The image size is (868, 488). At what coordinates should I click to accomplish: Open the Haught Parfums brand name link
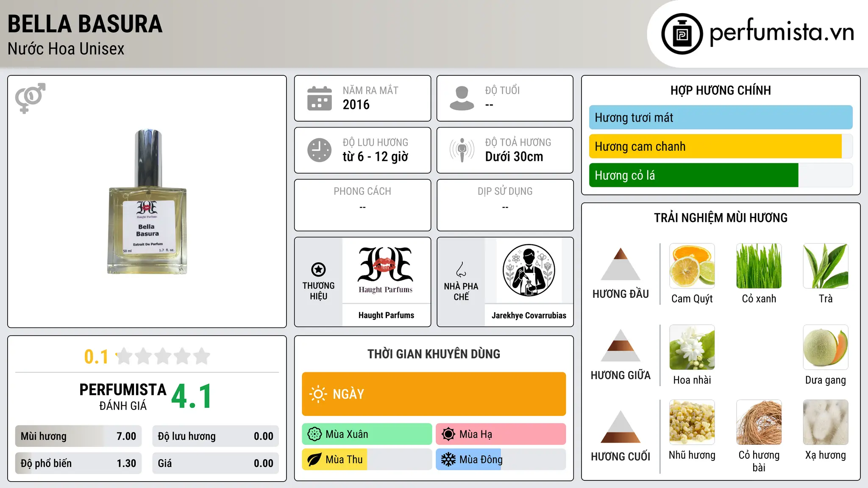click(x=386, y=315)
